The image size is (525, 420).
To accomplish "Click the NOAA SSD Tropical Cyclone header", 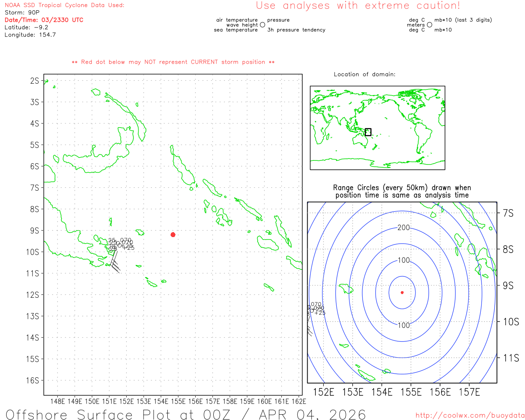I will [64, 5].
